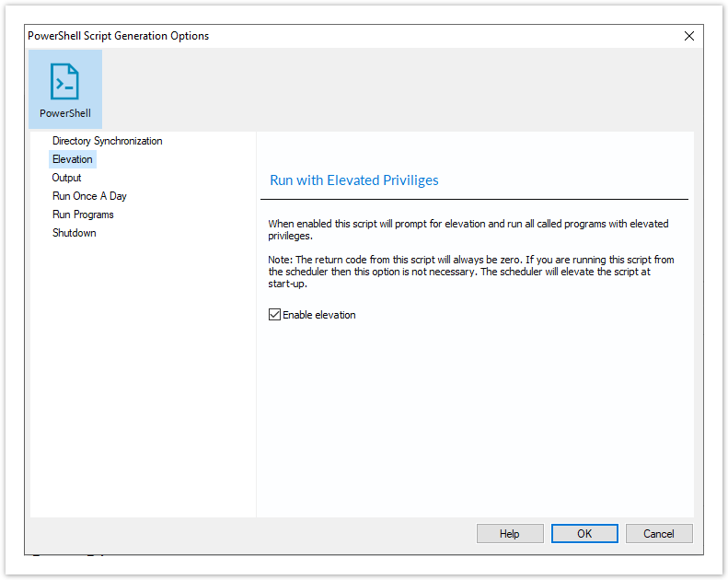Click the Run with Elevated Priviliges heading
728x580 pixels.
click(x=354, y=180)
